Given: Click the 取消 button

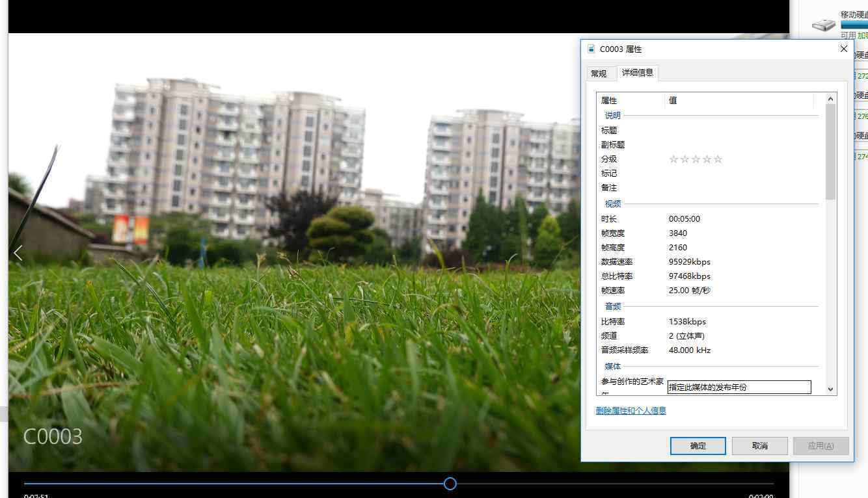Looking at the screenshot, I should pyautogui.click(x=759, y=445).
